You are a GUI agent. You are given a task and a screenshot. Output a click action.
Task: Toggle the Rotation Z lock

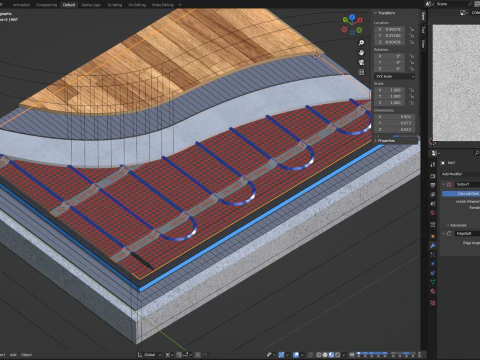click(411, 69)
